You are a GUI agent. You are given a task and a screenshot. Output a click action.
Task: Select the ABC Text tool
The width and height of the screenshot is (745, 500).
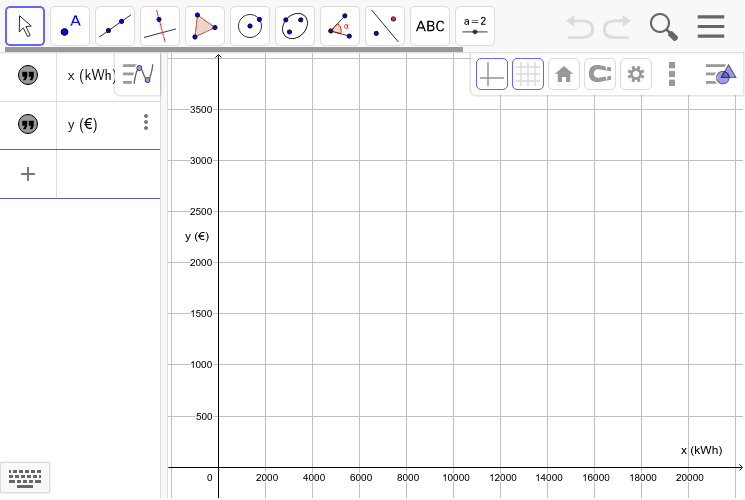(430, 26)
